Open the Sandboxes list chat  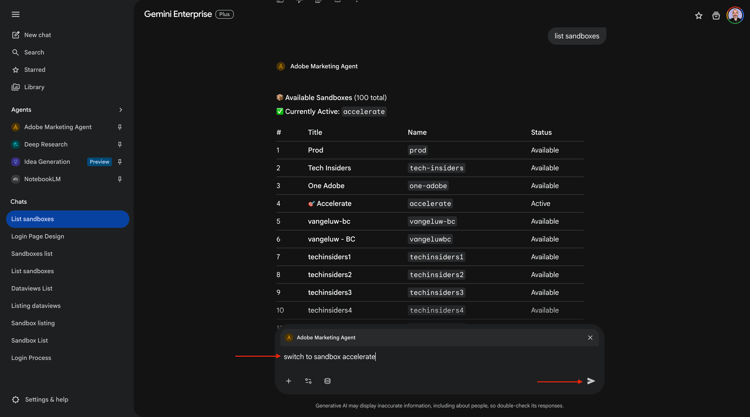point(32,253)
